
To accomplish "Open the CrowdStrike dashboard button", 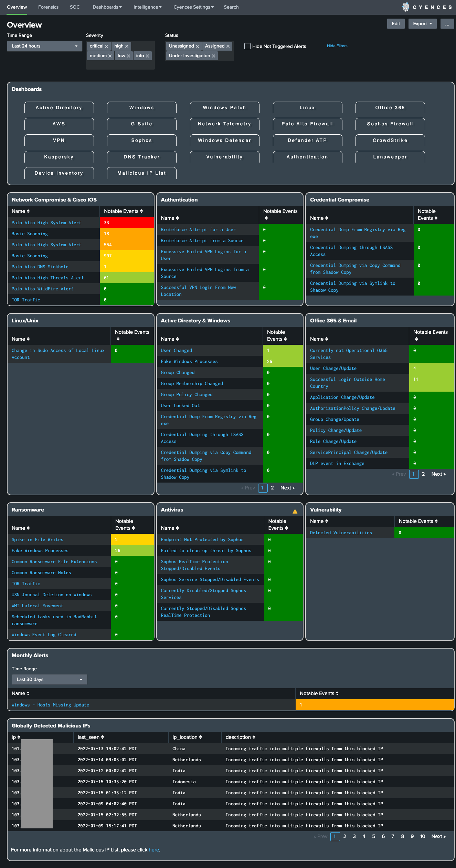I will [x=390, y=140].
